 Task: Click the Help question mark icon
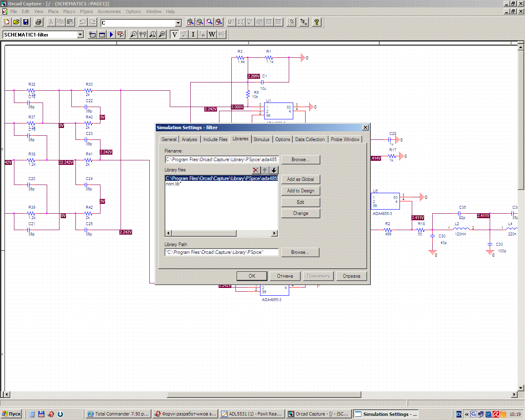pyautogui.click(x=317, y=22)
